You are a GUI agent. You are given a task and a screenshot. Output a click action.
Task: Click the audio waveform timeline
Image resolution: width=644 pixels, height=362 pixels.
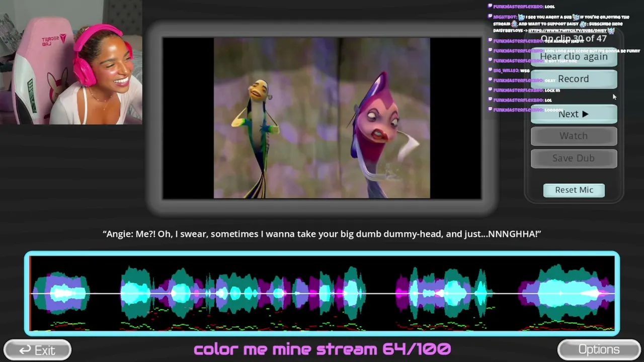(x=322, y=294)
